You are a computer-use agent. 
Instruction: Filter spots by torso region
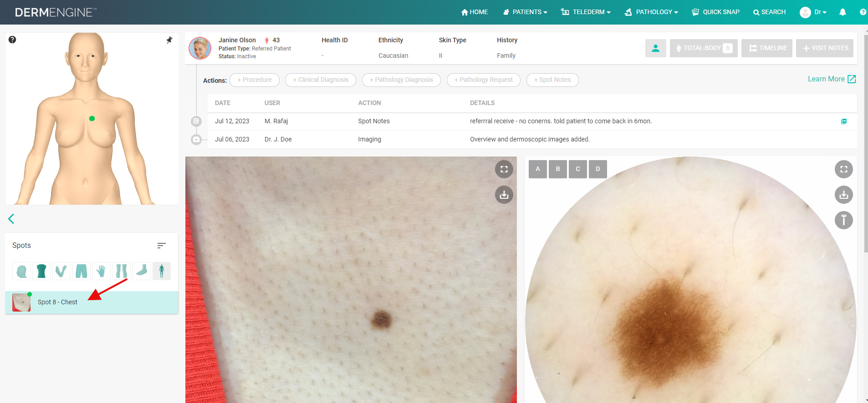tap(41, 271)
